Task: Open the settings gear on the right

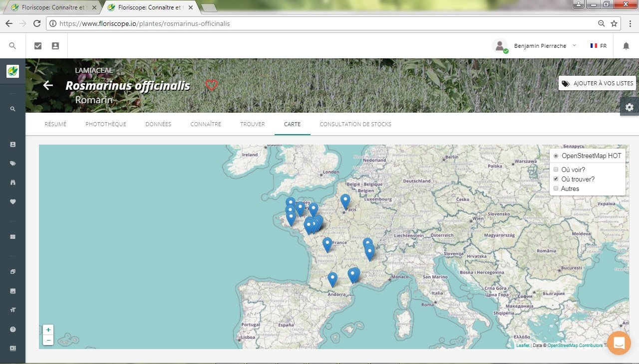Action: coord(629,107)
